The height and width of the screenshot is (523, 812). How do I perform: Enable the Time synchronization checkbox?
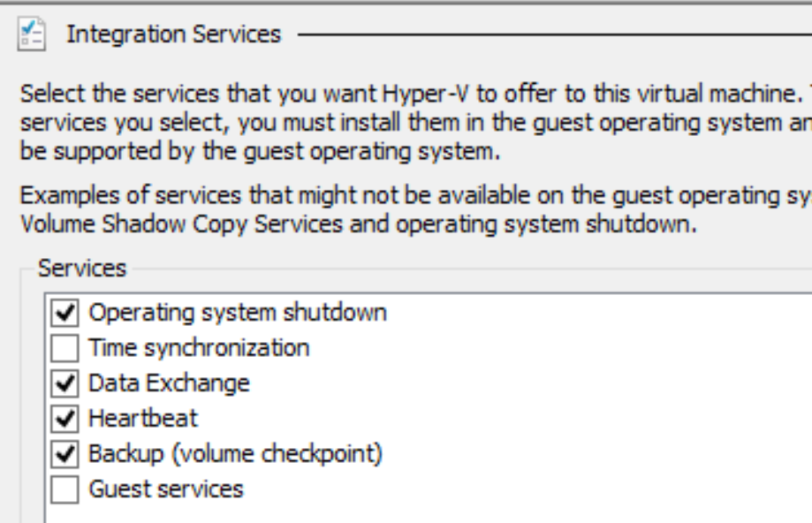(x=65, y=348)
